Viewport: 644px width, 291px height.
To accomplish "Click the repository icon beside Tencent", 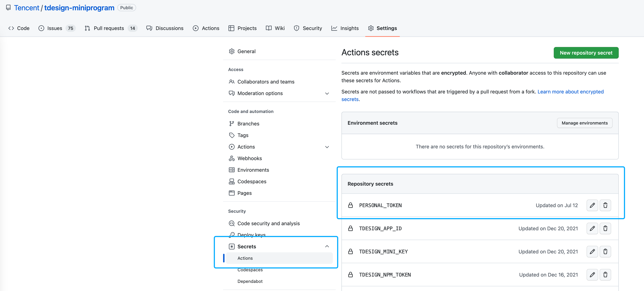I will (8, 8).
